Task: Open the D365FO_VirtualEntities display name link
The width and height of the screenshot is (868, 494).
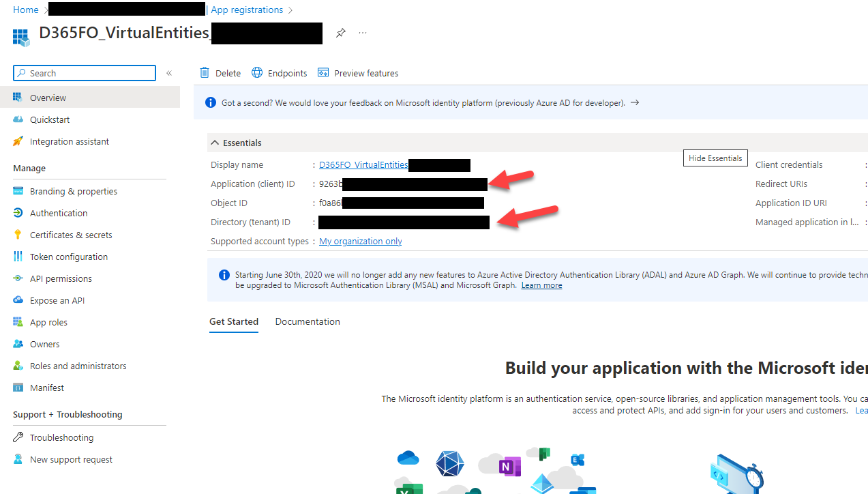Action: pos(363,164)
